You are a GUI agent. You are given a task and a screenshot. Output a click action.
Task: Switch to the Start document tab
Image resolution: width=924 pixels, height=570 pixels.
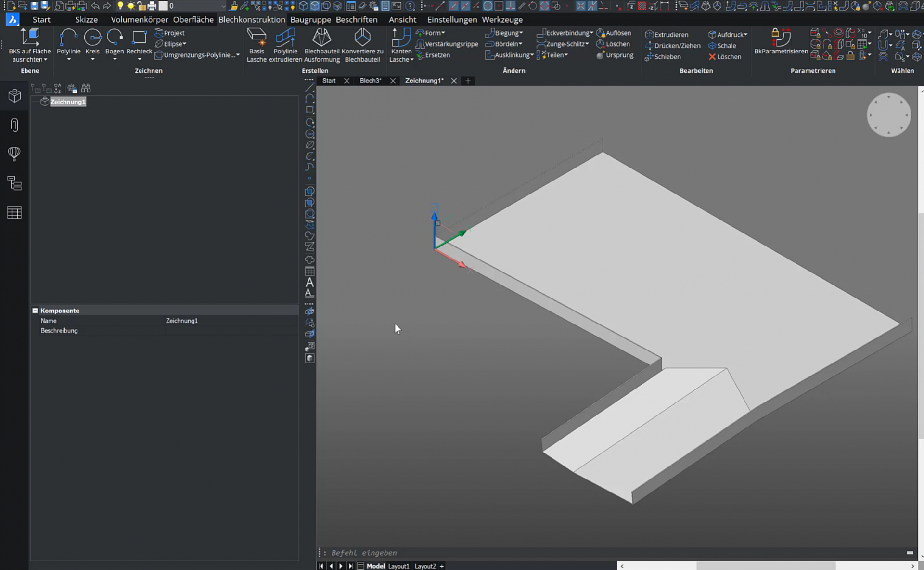329,81
